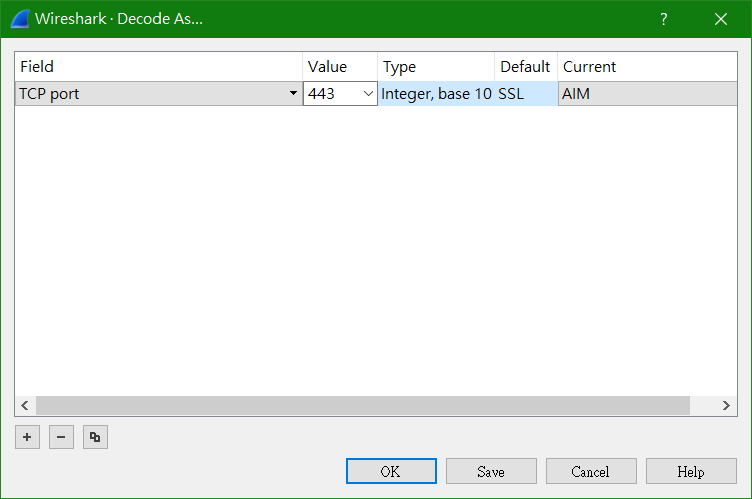
Task: Click the Field column header
Action: [x=158, y=67]
